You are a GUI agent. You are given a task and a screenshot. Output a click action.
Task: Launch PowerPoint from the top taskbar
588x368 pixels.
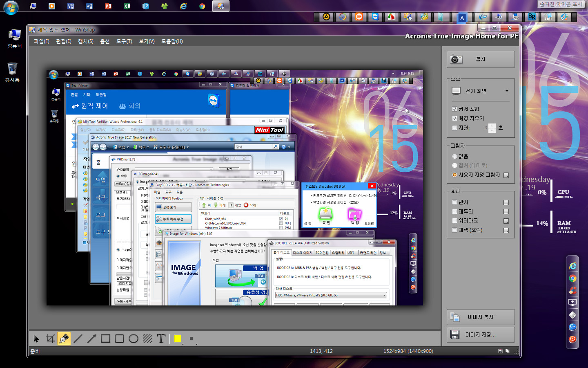(x=108, y=6)
